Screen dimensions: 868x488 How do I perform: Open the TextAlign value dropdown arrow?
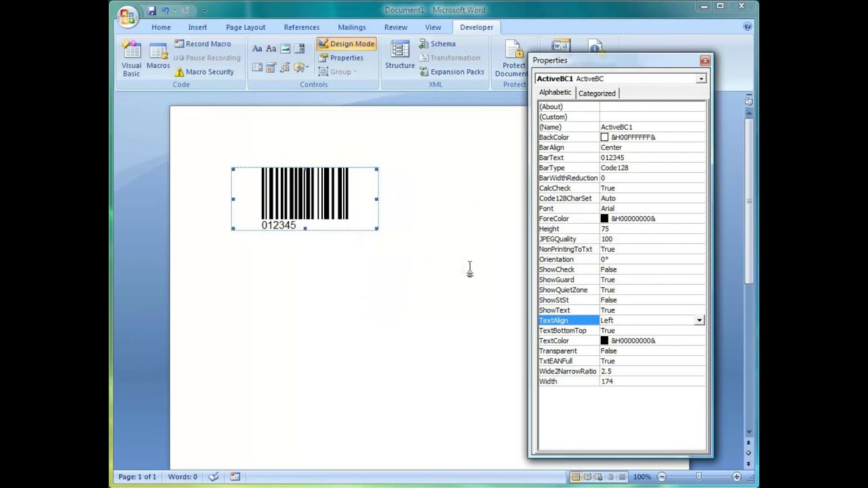(699, 321)
